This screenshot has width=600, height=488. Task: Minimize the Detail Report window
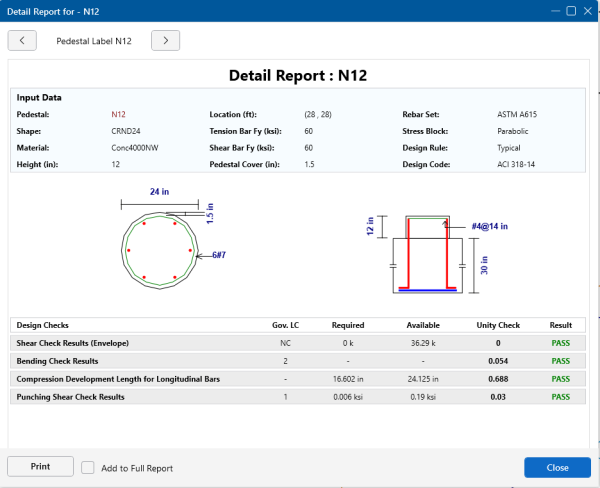553,11
